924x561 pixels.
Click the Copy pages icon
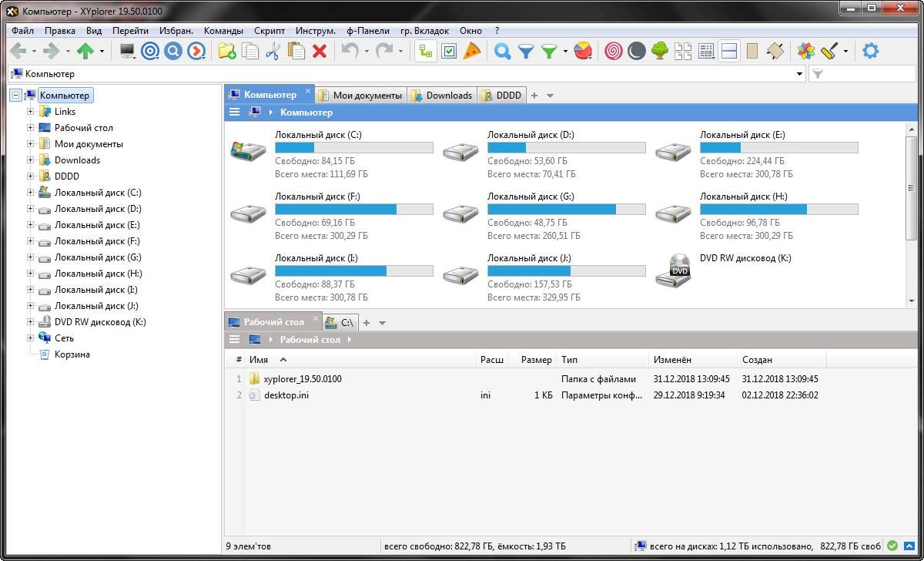(250, 52)
